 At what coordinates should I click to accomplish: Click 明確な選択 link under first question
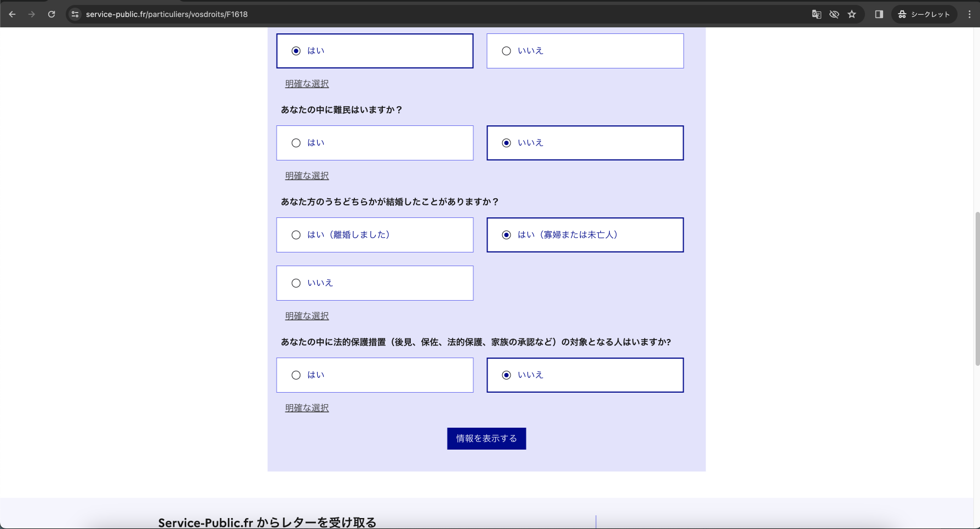click(307, 84)
